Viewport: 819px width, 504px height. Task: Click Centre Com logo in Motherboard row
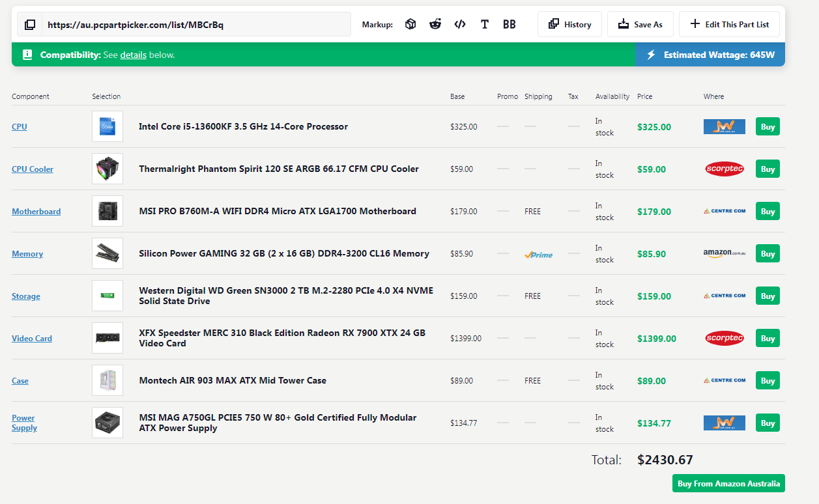[724, 211]
